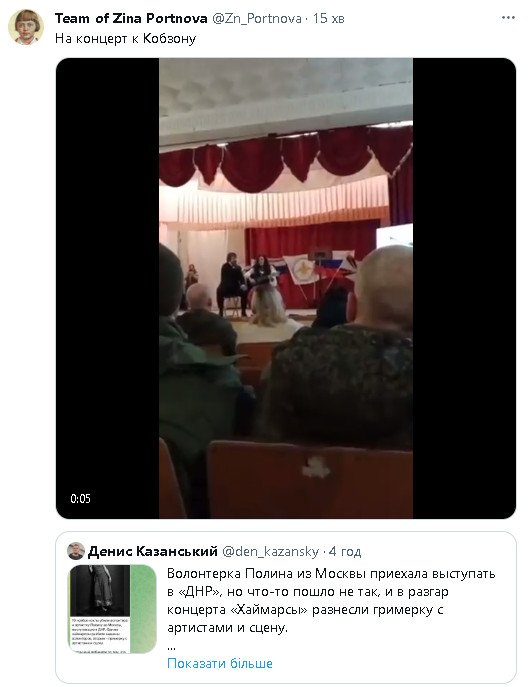Screen dimensions: 528x687
Task: Expand quoted tweet with 'Показати більше'
Action: pos(220,663)
